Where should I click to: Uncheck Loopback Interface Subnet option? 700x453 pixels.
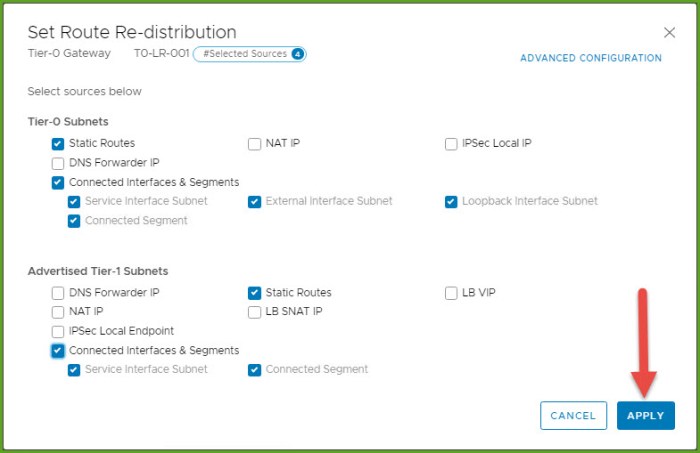(x=451, y=201)
